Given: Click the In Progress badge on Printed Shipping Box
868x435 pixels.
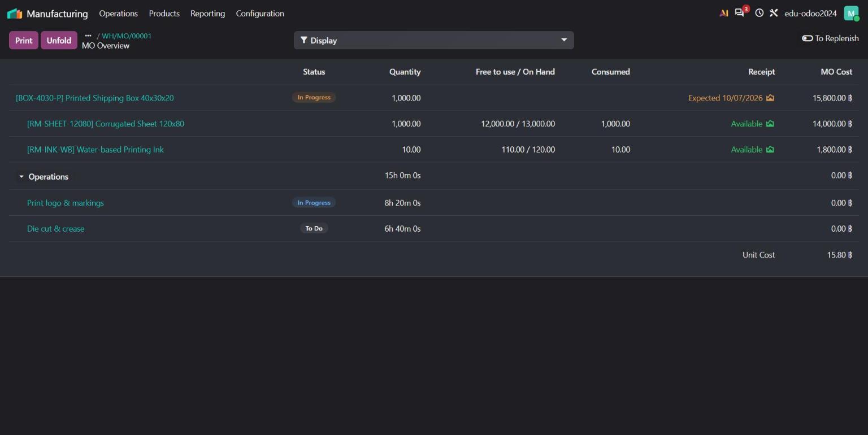Looking at the screenshot, I should click(314, 97).
